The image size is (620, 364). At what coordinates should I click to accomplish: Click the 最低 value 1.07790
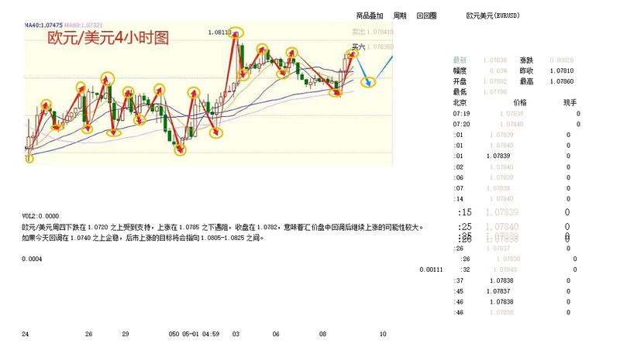(494, 92)
